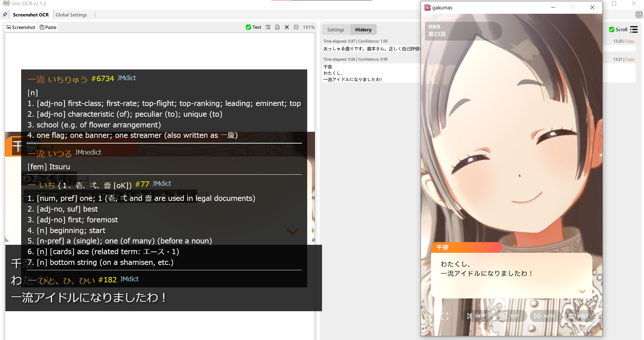The height and width of the screenshot is (340, 644).
Task: Click the definition '3. school (e.g. of flower arrangement)'
Action: click(94, 125)
